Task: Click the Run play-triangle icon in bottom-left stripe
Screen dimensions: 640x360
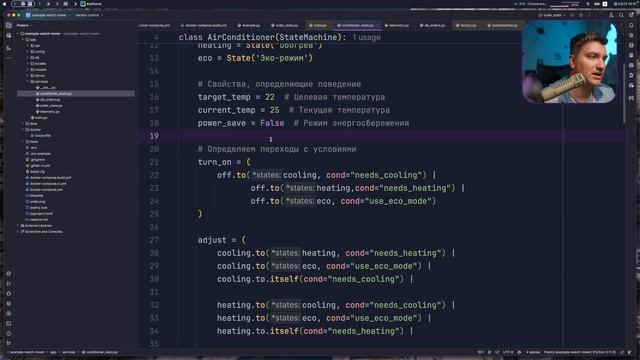Action: 9,283
